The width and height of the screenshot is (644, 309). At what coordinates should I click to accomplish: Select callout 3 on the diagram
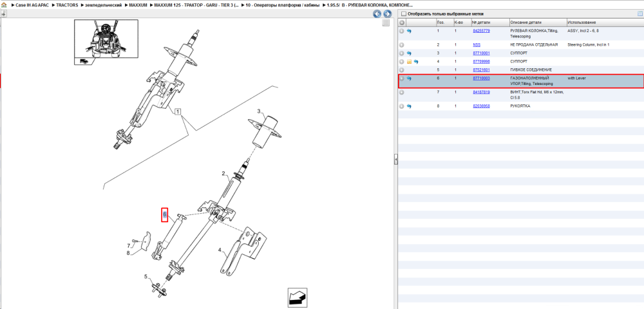[x=259, y=111]
